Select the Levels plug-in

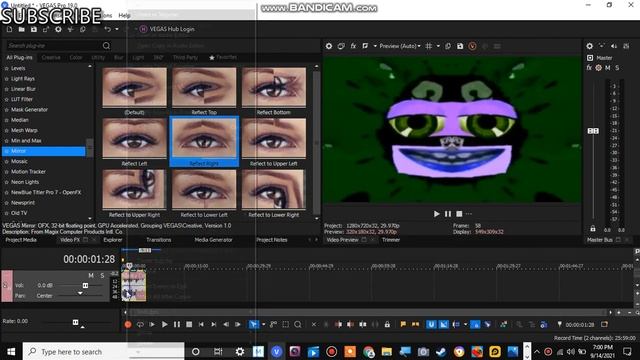click(x=18, y=68)
